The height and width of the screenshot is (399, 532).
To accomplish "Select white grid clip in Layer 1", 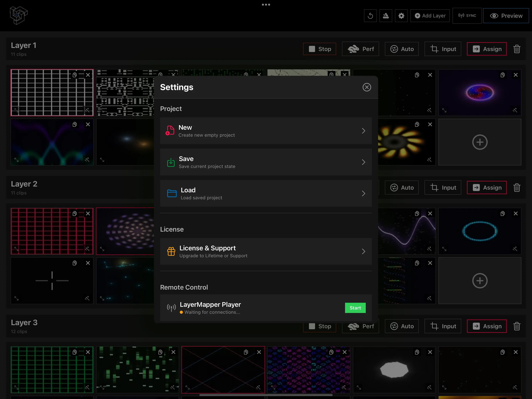I will [x=52, y=93].
